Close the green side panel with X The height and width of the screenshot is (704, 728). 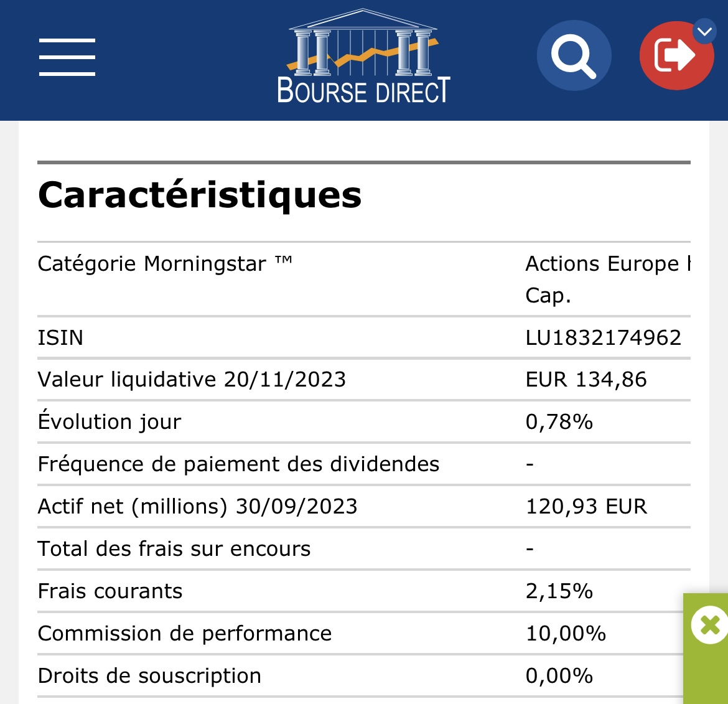709,625
